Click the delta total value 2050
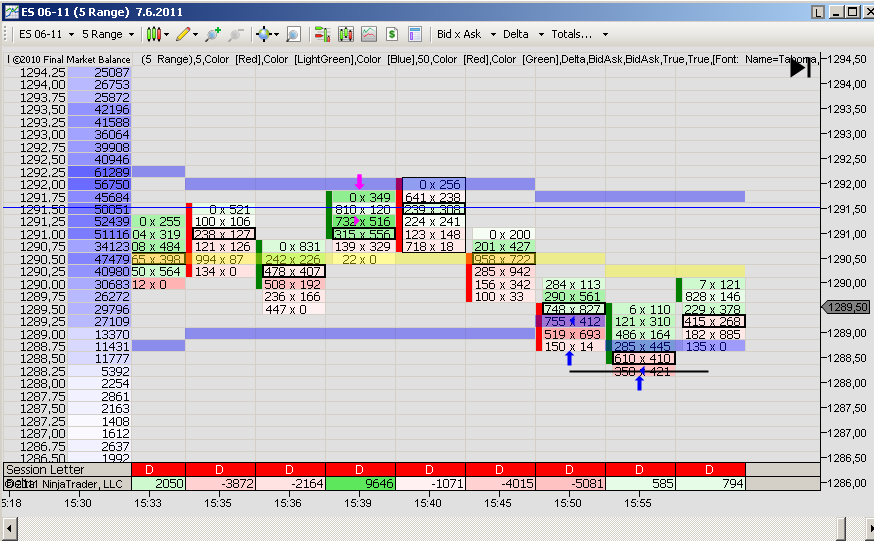 coord(158,484)
